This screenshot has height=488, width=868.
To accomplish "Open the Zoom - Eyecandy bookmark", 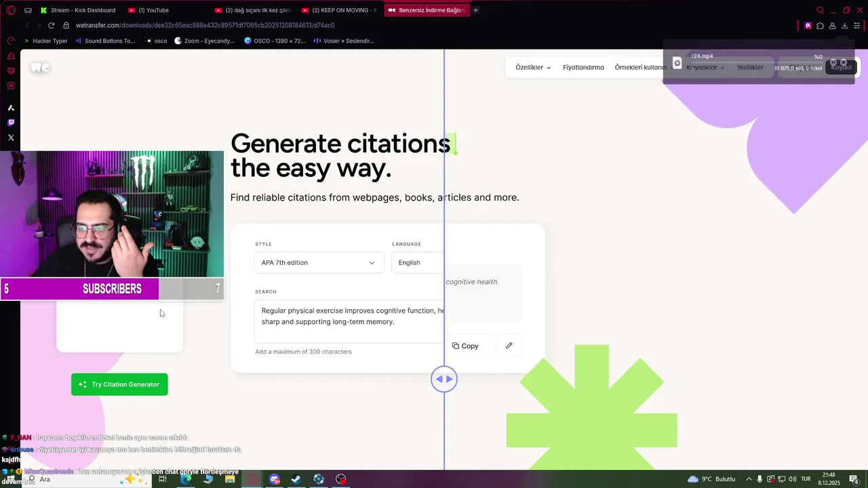I will pyautogui.click(x=204, y=41).
